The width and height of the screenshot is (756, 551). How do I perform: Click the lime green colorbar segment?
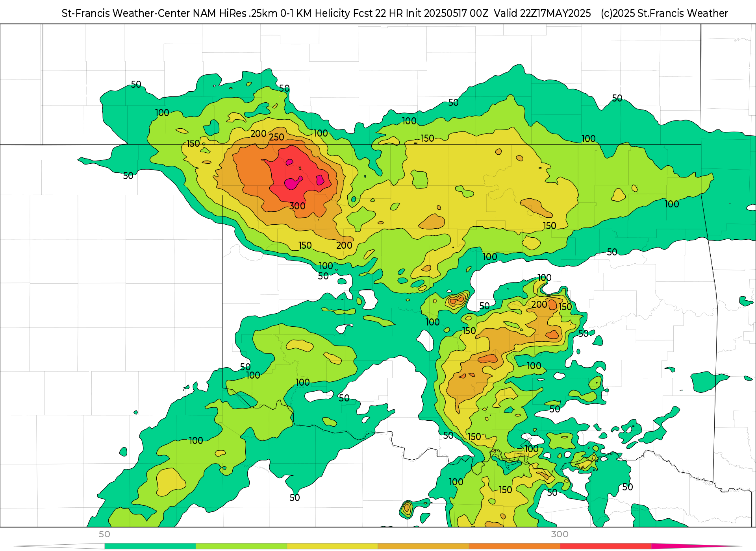pyautogui.click(x=241, y=546)
